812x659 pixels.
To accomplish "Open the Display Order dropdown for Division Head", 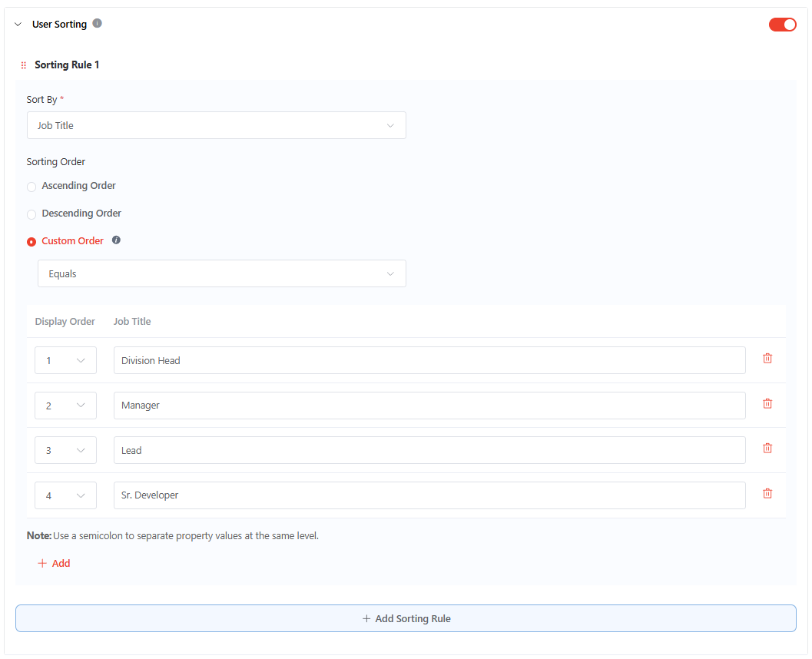I will (x=65, y=359).
